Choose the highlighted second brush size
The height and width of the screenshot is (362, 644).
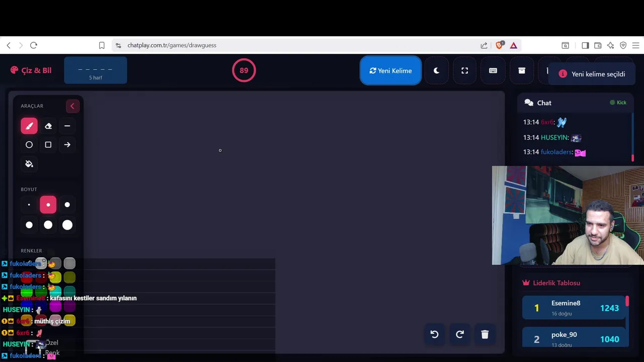[48, 205]
